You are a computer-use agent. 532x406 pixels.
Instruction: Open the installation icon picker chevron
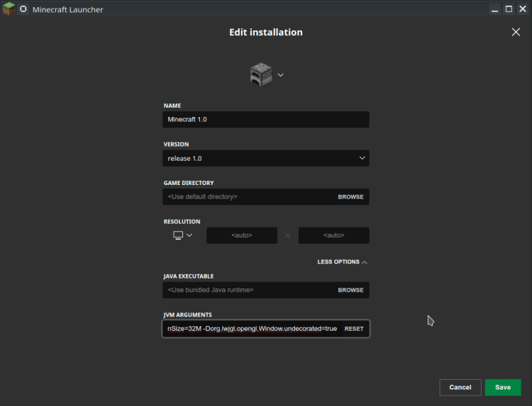[x=281, y=75]
